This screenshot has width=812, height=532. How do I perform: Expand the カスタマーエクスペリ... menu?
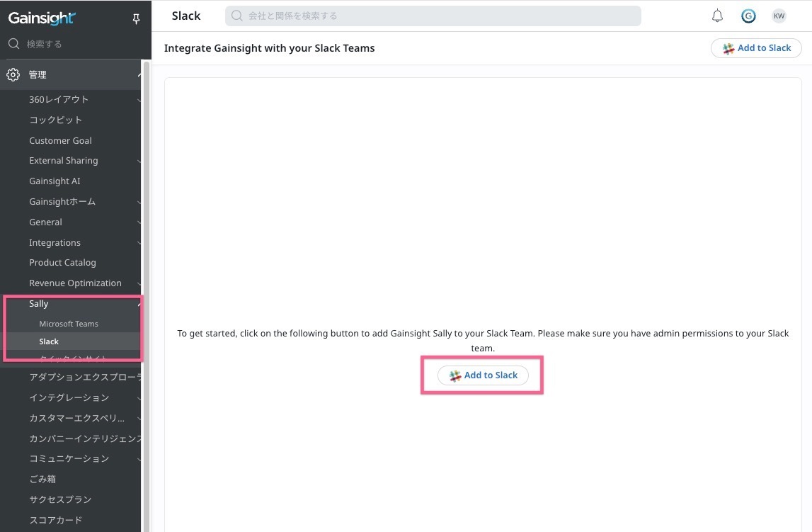pos(139,418)
